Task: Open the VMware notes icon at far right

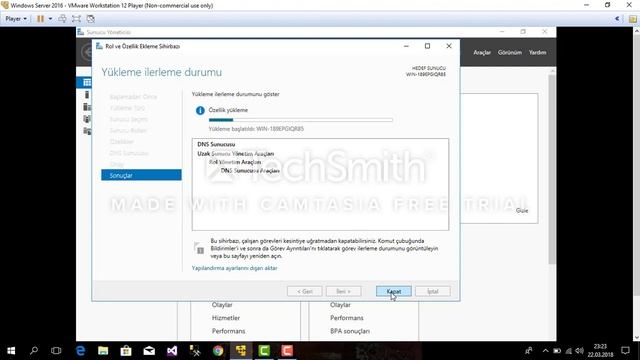Action: (x=633, y=19)
